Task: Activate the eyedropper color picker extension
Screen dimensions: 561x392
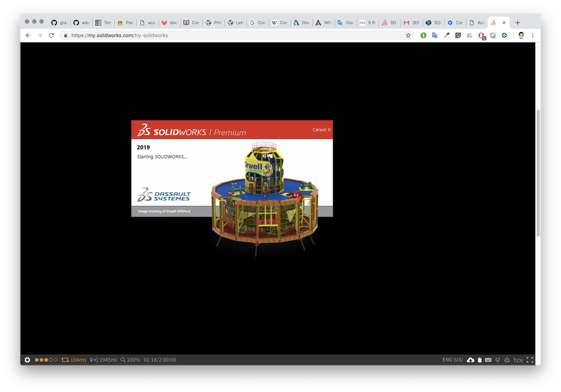Action: [447, 35]
